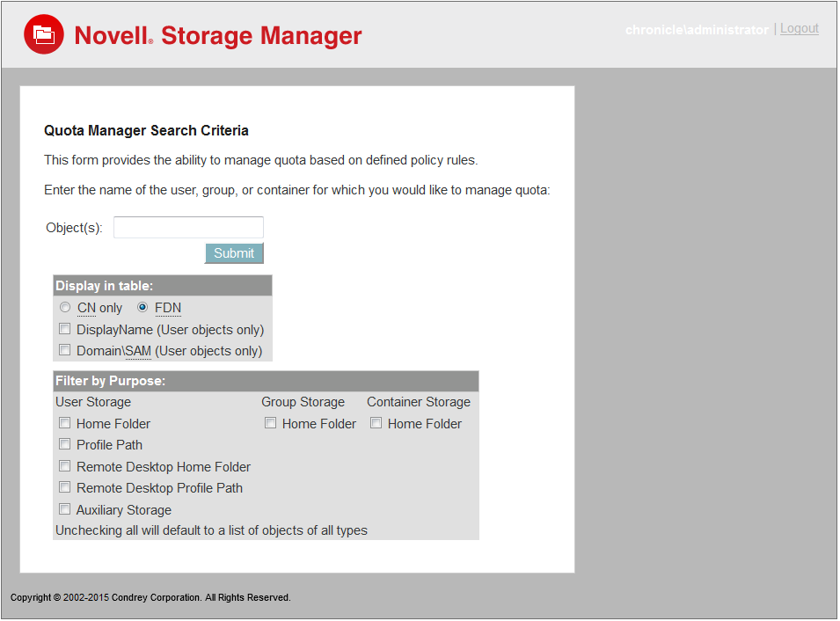Enable the Profile Path checkbox
The image size is (840, 621).
pos(65,444)
